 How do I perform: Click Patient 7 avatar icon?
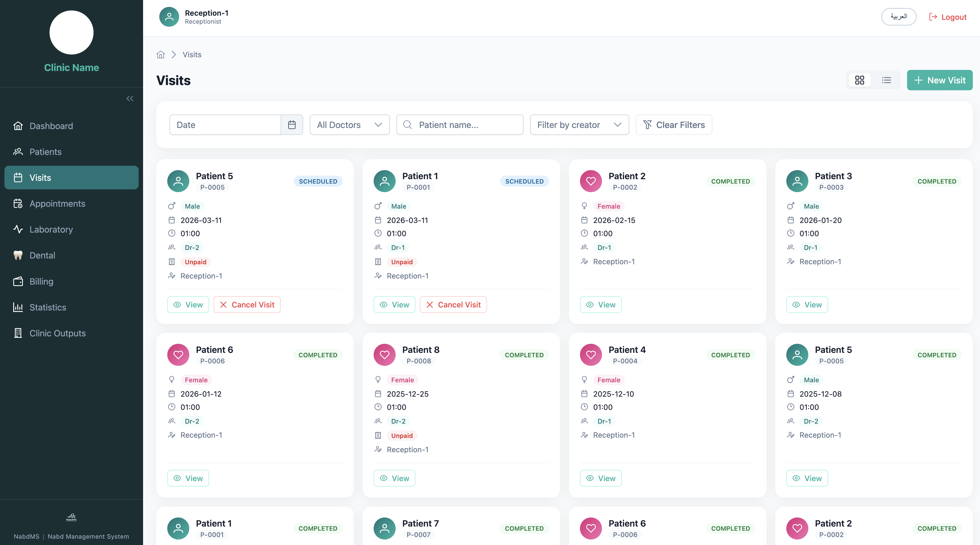point(385,528)
